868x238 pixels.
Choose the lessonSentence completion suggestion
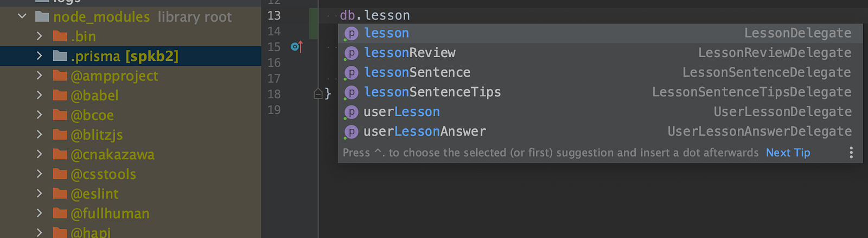point(417,72)
